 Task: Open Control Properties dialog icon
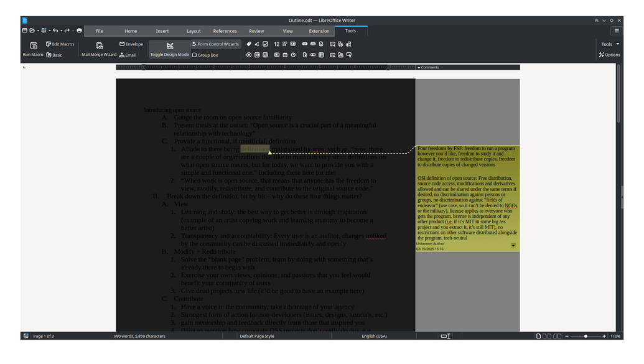coord(333,44)
